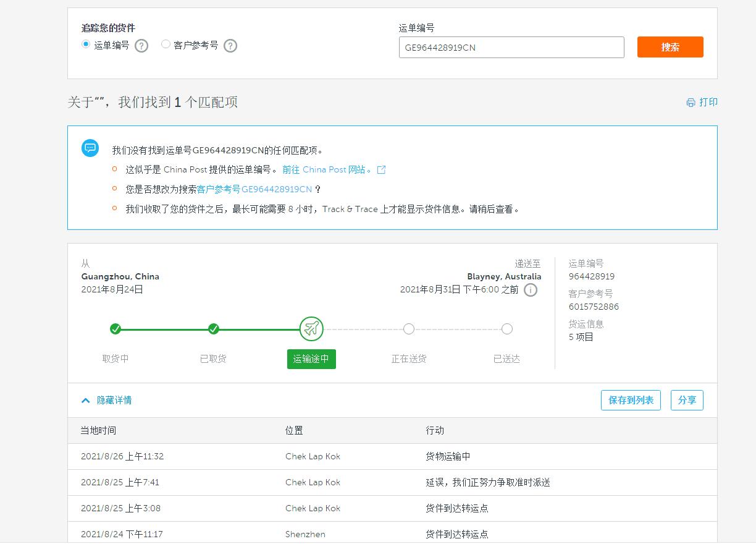Click the orange 搜索 button

tap(670, 47)
